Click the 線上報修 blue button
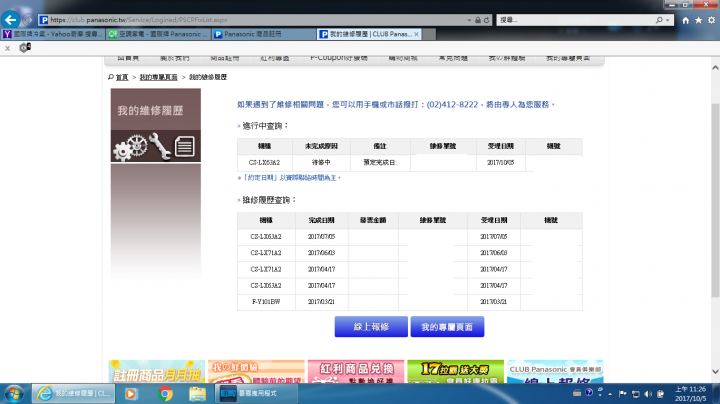Image resolution: width=720 pixels, height=404 pixels. [371, 327]
